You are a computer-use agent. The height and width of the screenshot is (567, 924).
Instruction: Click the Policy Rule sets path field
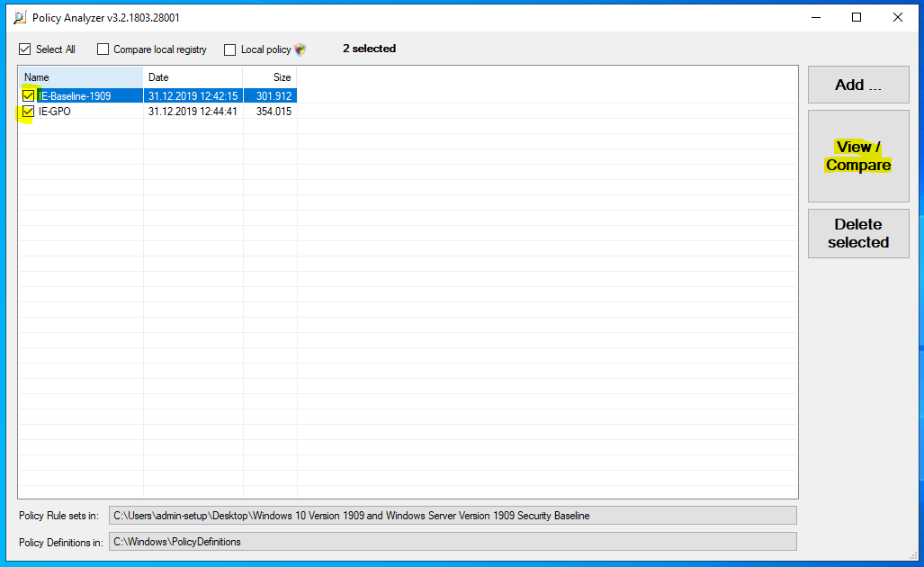tap(453, 515)
